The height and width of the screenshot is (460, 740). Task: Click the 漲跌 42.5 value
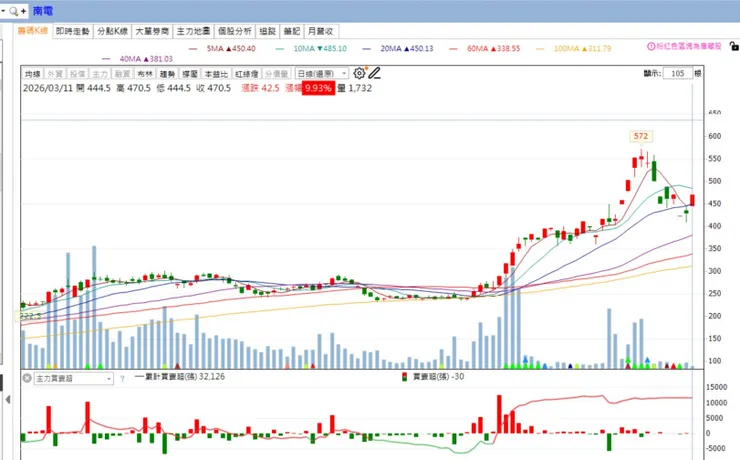pyautogui.click(x=260, y=88)
